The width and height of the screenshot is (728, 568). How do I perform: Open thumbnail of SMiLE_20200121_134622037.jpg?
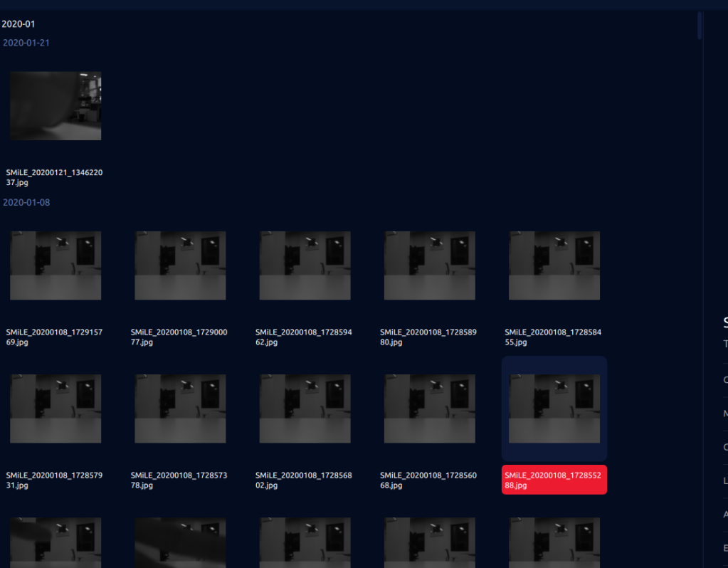tap(56, 105)
